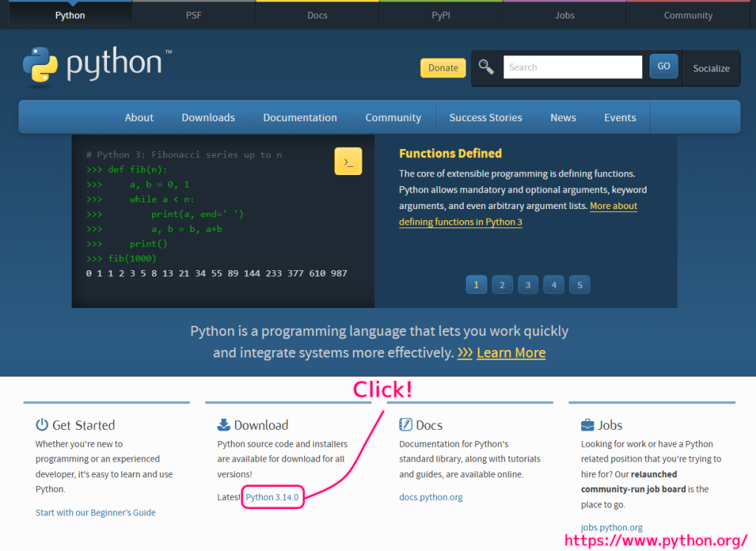Click the Search input field
This screenshot has width=756, height=551.
click(x=572, y=66)
